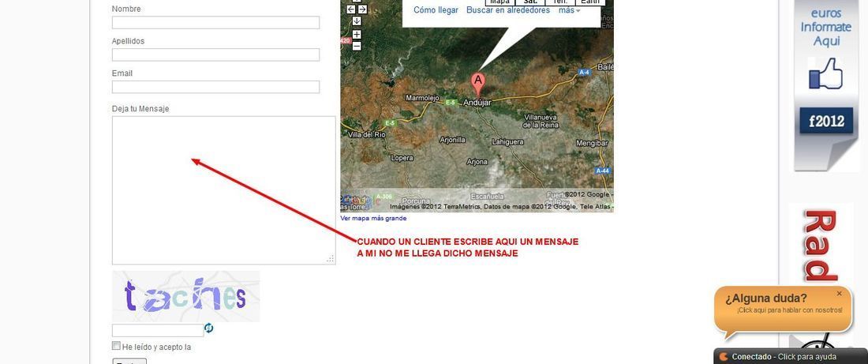This screenshot has width=868, height=364.
Task: Focus the Nombre input field
Action: (216, 23)
